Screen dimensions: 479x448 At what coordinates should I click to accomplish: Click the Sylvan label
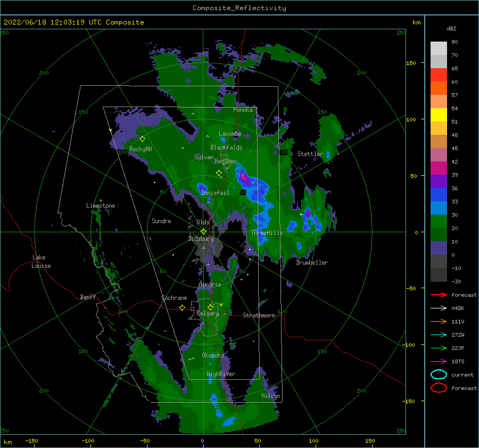point(204,157)
